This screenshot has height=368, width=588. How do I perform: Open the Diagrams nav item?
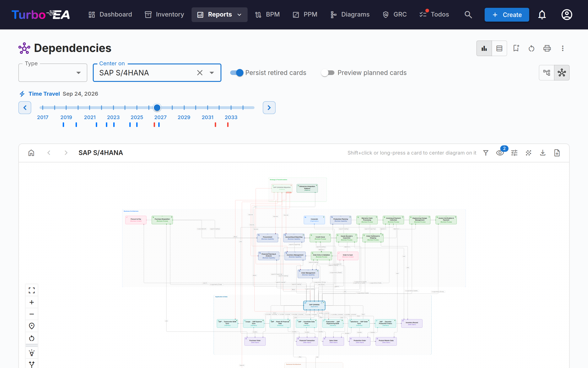click(x=350, y=14)
